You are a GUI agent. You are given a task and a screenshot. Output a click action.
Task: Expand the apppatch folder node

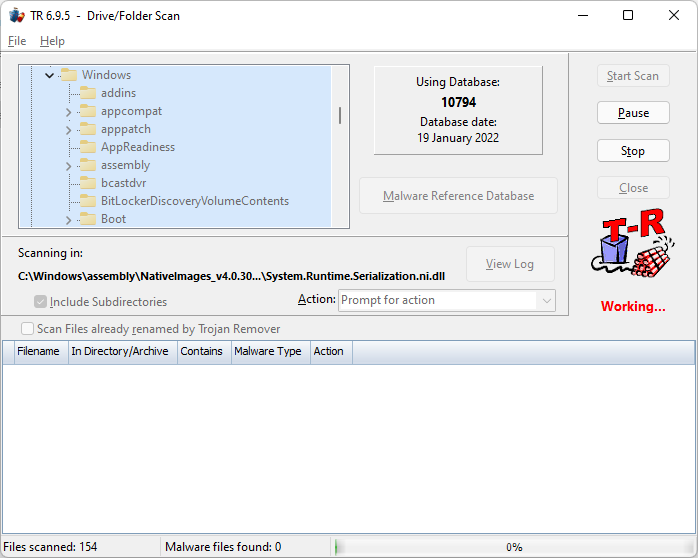point(69,130)
